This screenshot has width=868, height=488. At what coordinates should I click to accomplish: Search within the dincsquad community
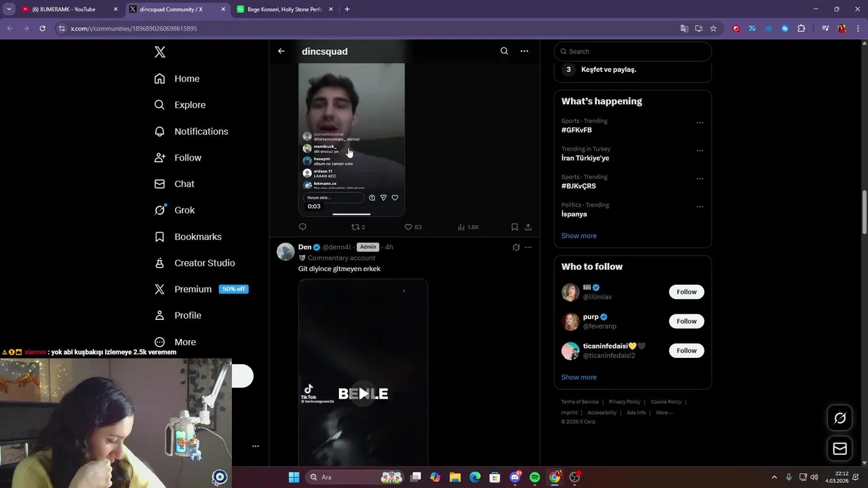click(504, 51)
